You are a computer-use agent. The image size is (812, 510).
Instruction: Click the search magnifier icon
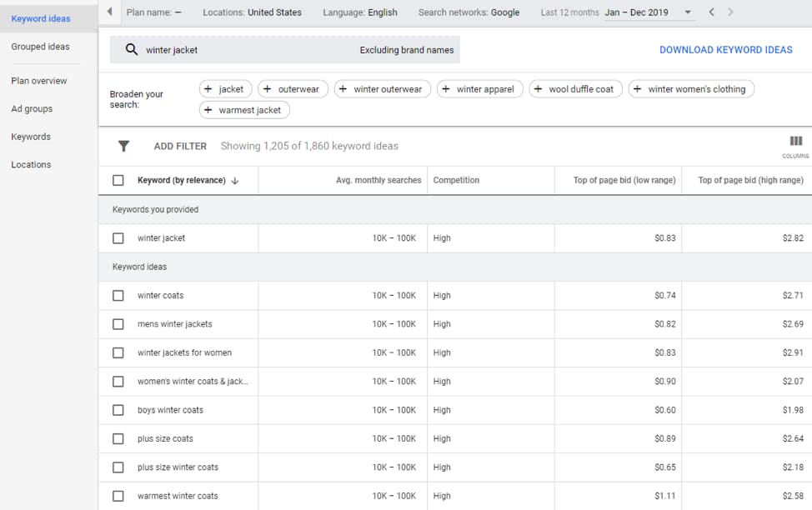132,50
